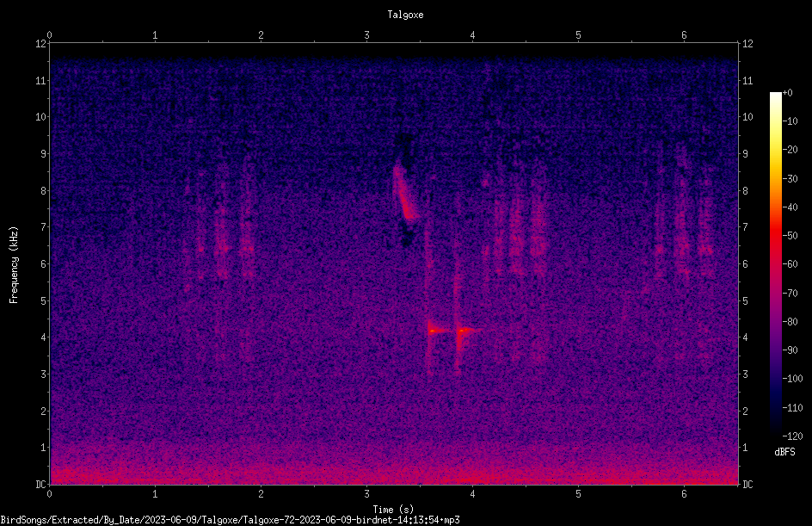Click the -60 value on the color scale
The height and width of the screenshot is (526, 812).
pos(790,264)
